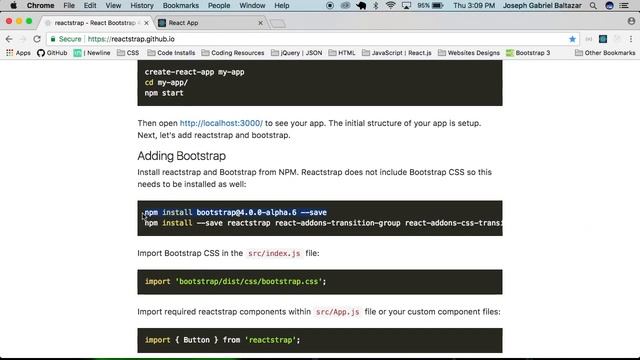Click the clock showing Thu 3:09 PM
The width and height of the screenshot is (640, 360).
coord(474,5)
